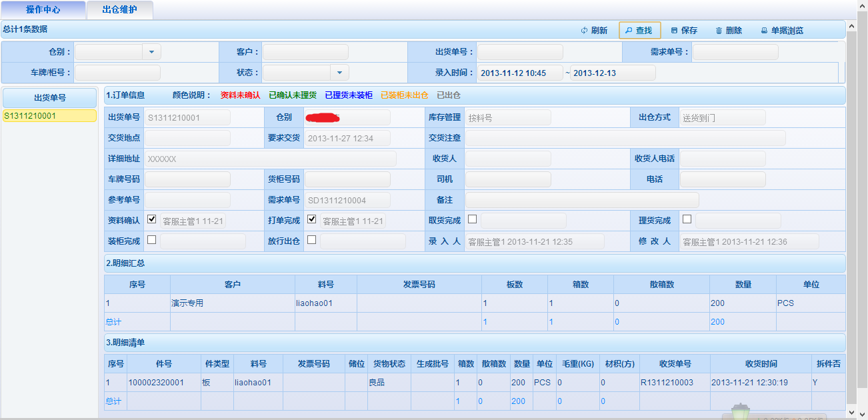This screenshot has width=868, height=420.
Task: Click the 出货单号 column header in left panel
Action: [x=49, y=97]
